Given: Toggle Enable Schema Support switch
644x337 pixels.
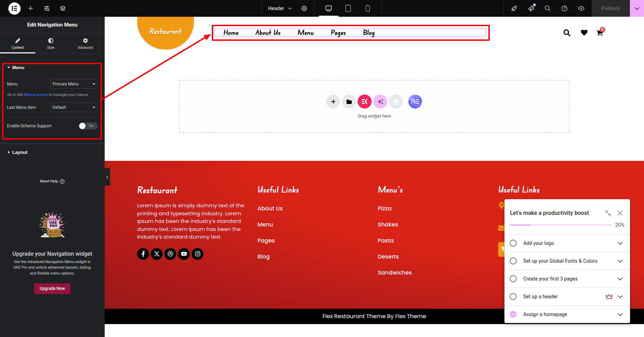Looking at the screenshot, I should (x=88, y=126).
